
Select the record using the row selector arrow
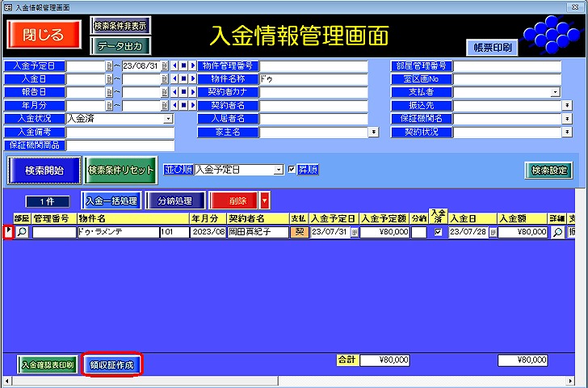coord(9,232)
